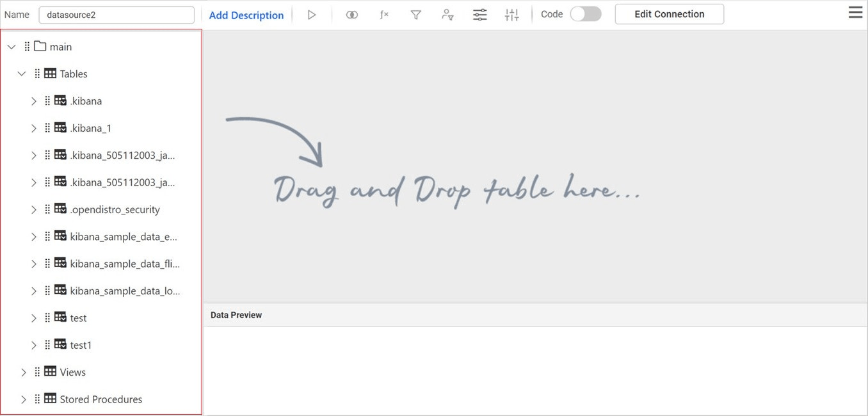This screenshot has width=868, height=416.
Task: Click the table icon beside .kibana_1
Action: (x=60, y=128)
